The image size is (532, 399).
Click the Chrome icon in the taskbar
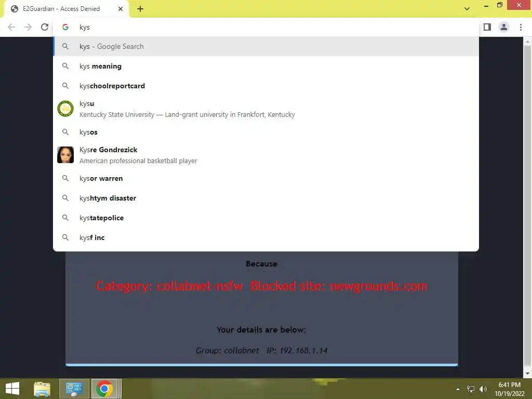[104, 389]
